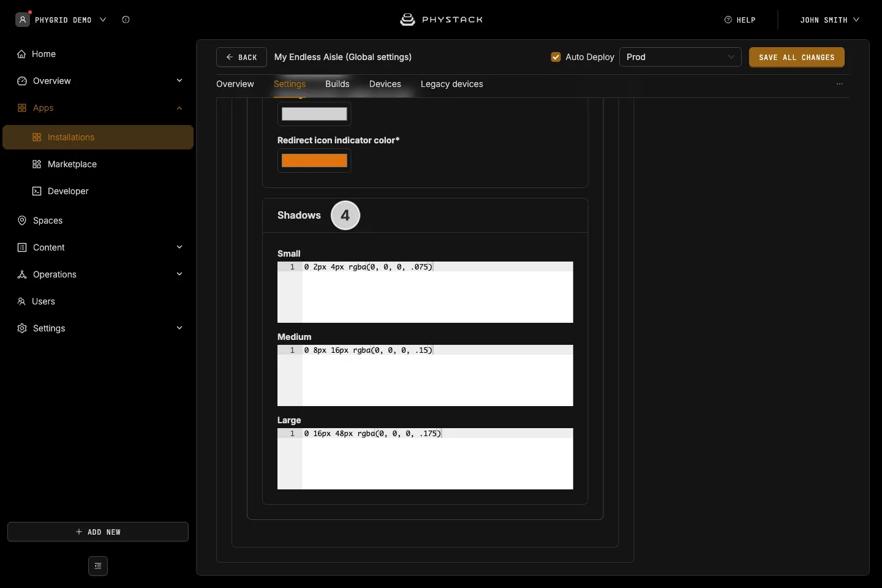Open the light gray color swatch
The width and height of the screenshot is (882, 588).
click(x=314, y=114)
